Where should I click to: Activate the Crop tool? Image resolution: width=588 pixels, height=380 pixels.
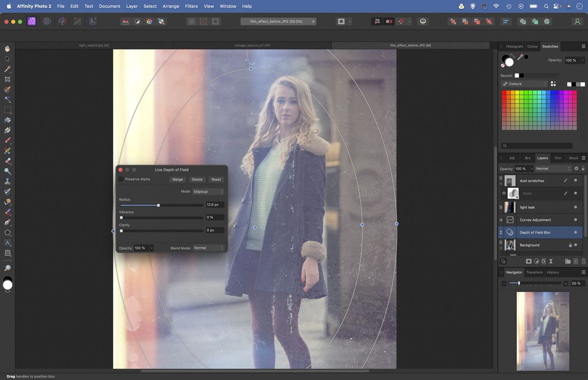coord(7,79)
